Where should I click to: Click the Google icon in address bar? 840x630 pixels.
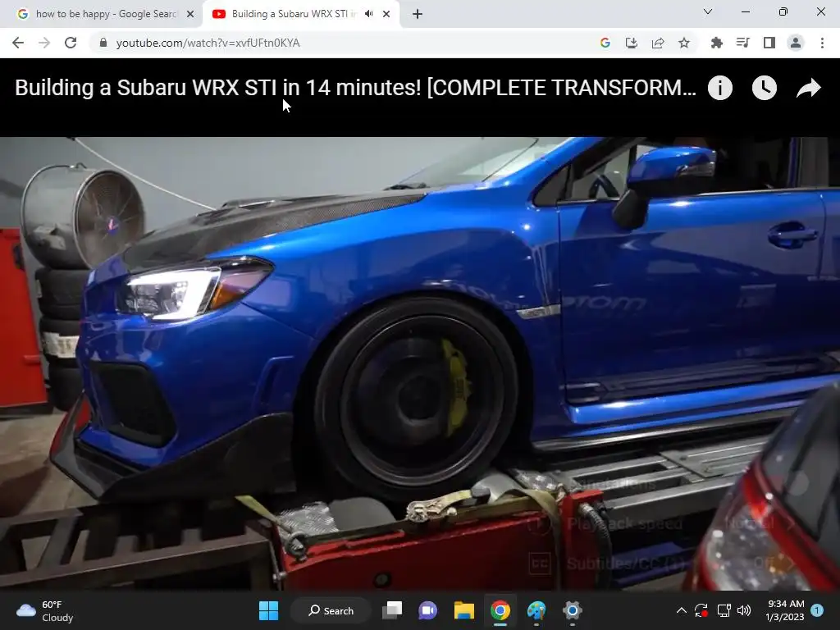pyautogui.click(x=605, y=43)
